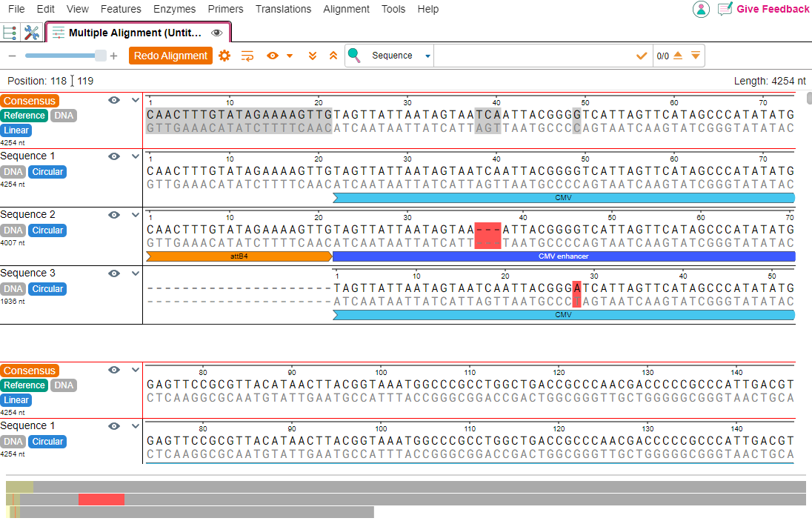Open the Translations menu
812x521 pixels.
(283, 10)
